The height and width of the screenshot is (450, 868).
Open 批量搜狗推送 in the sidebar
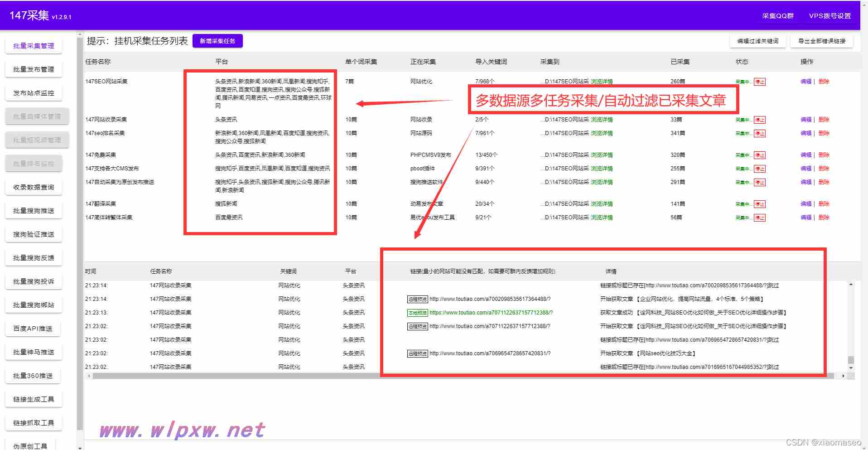(x=34, y=211)
